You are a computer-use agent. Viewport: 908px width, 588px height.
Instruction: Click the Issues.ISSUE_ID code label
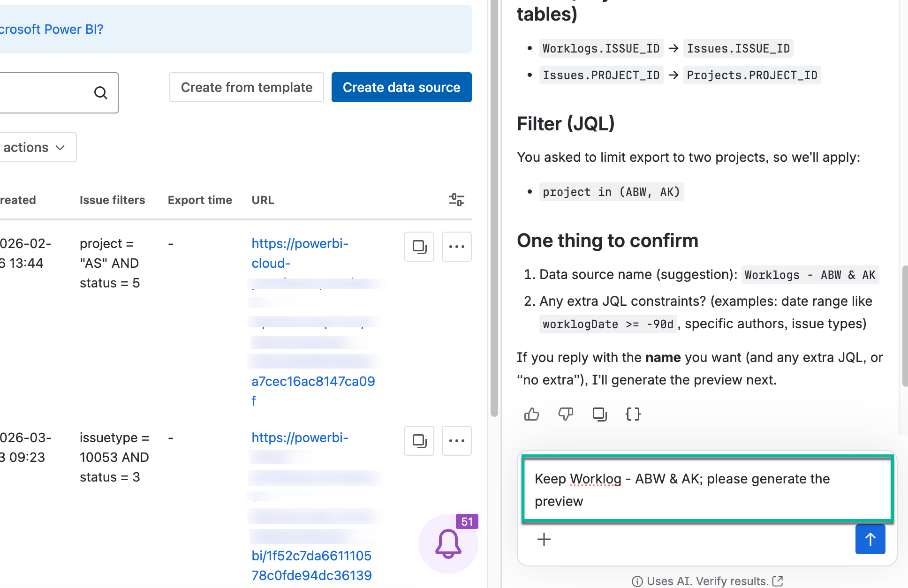tap(738, 48)
